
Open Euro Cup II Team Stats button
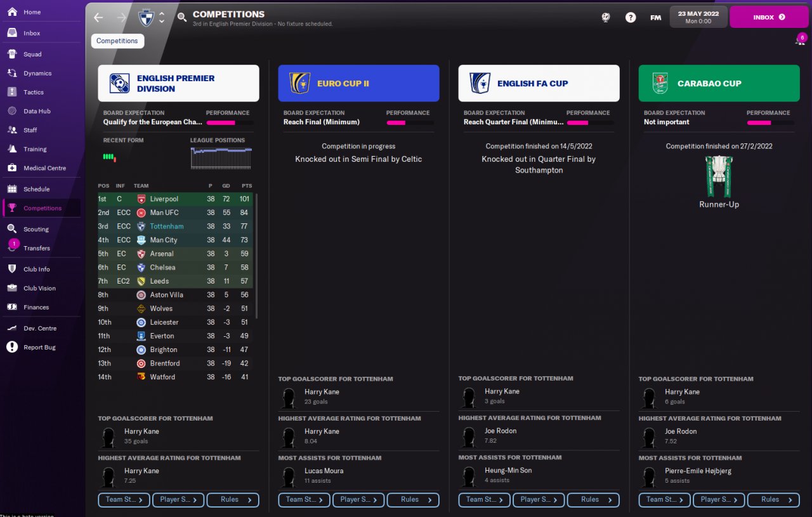[x=304, y=500]
